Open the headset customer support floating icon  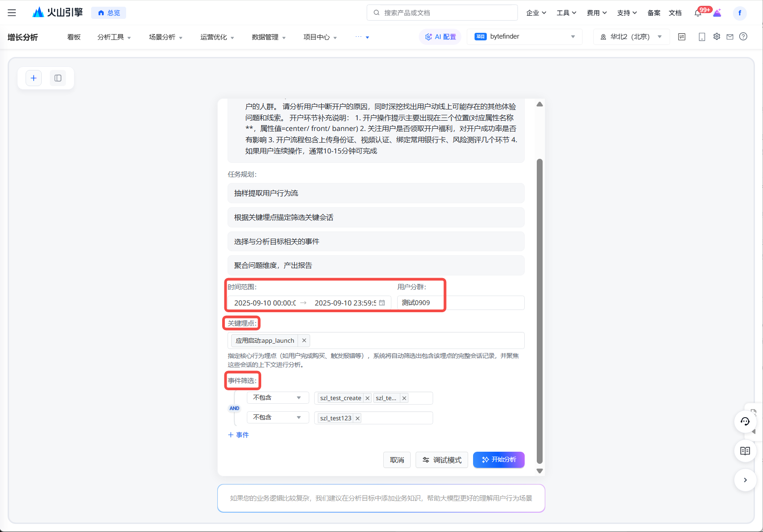click(x=745, y=422)
